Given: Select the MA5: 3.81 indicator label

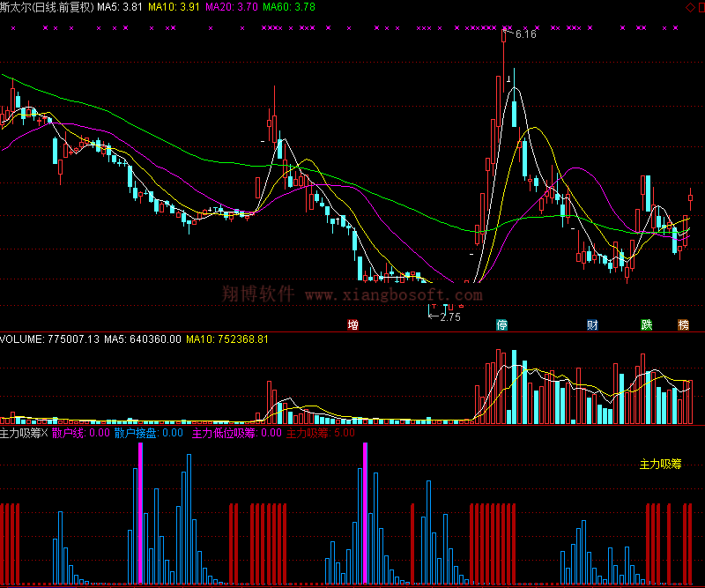Looking at the screenshot, I should pos(120,7).
